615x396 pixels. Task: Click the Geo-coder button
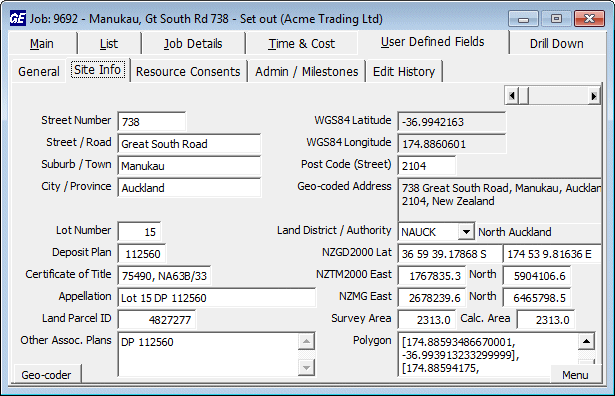tap(47, 374)
